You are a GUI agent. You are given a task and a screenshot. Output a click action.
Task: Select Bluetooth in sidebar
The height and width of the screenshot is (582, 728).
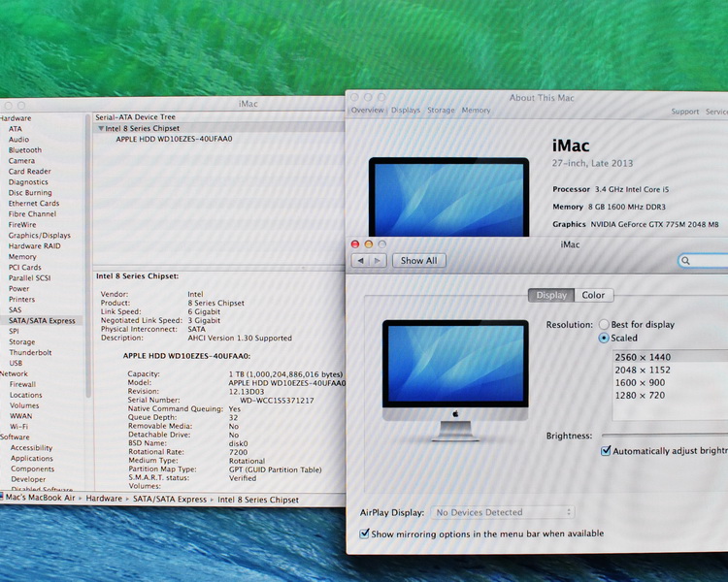[25, 150]
